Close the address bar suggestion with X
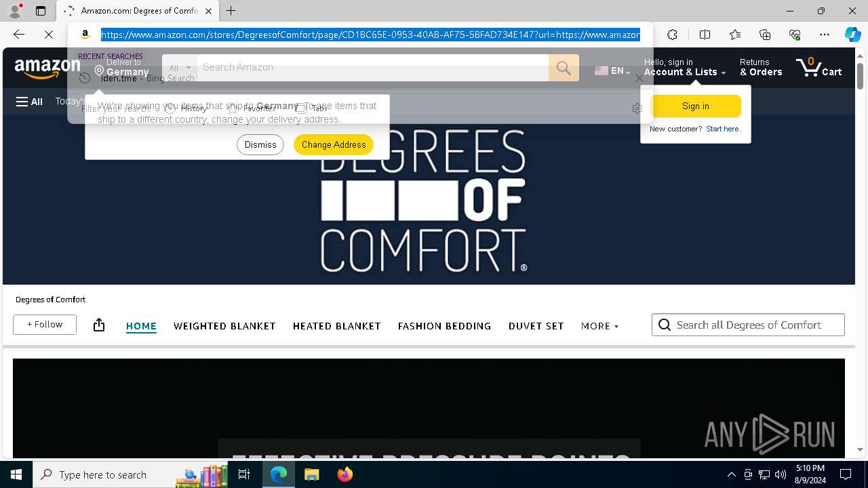This screenshot has width=868, height=488. (639, 78)
